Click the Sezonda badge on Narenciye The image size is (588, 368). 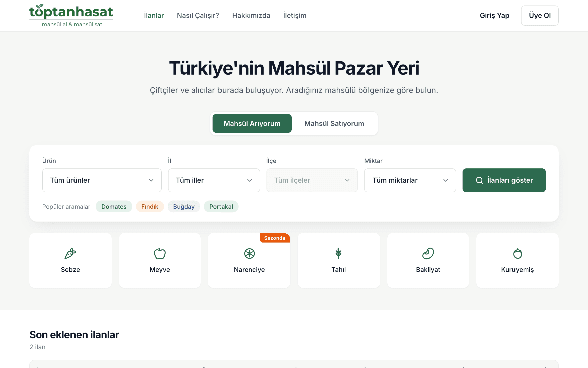pos(275,238)
